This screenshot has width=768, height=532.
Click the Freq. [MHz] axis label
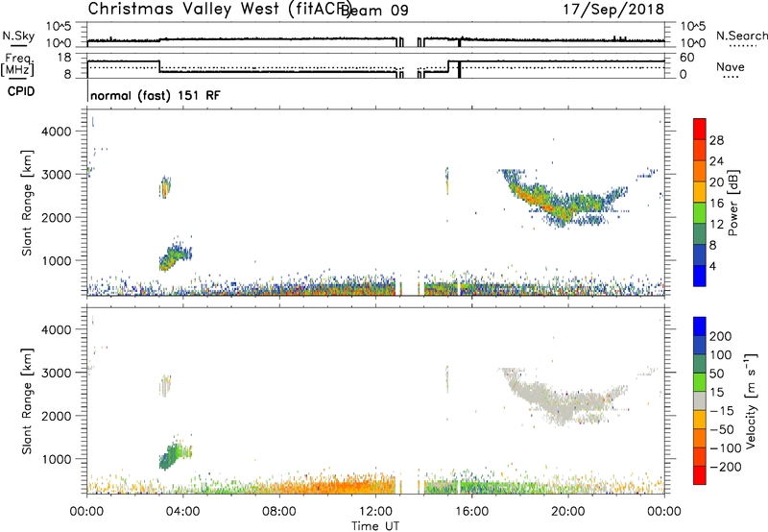tap(17, 64)
